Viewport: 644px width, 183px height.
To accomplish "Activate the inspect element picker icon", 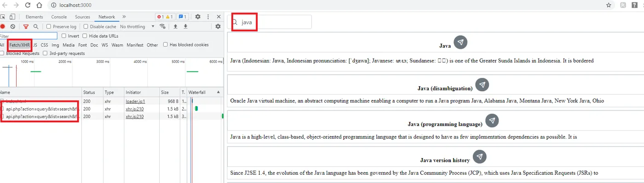I will tap(3, 17).
